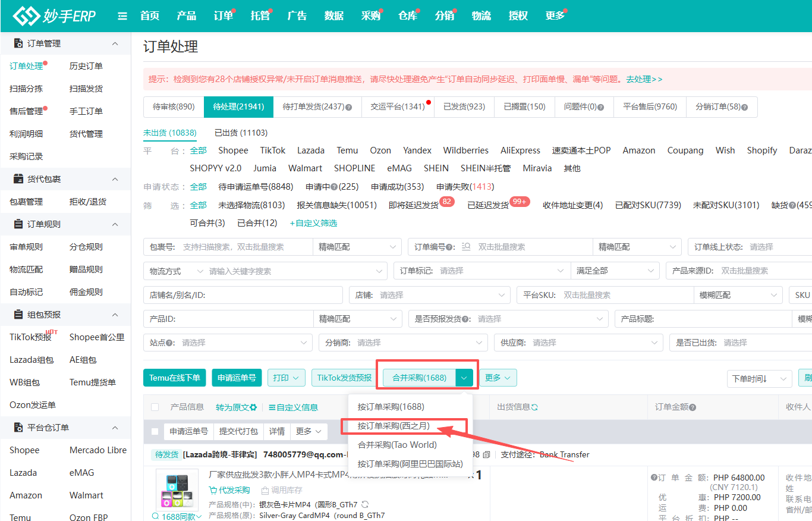Open the 店铺 select dropdown
812x521 pixels.
[x=430, y=295]
